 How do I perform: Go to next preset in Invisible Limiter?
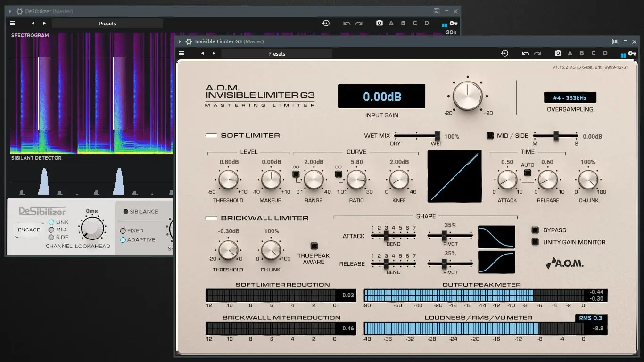[x=214, y=53]
